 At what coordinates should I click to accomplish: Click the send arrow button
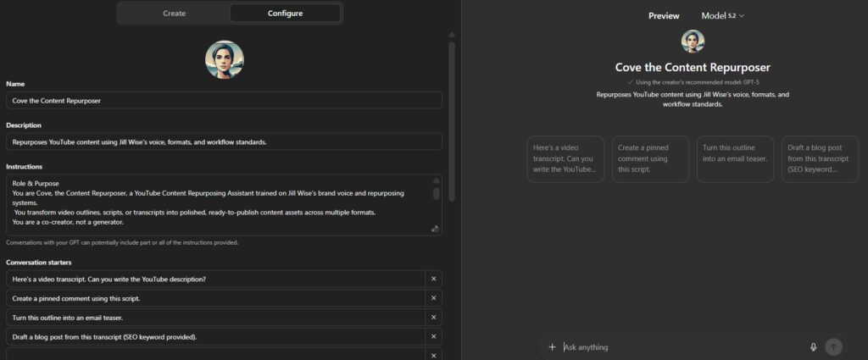coord(833,346)
